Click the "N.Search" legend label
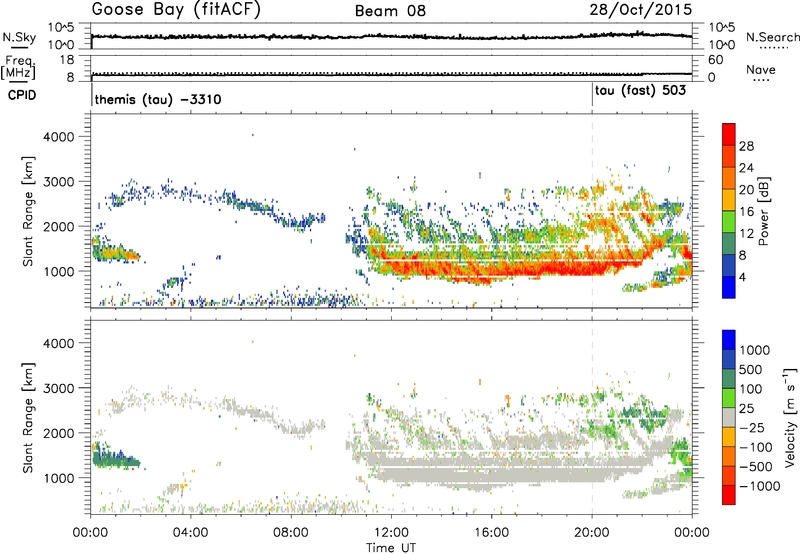This screenshot has height=554, width=800. click(x=772, y=37)
